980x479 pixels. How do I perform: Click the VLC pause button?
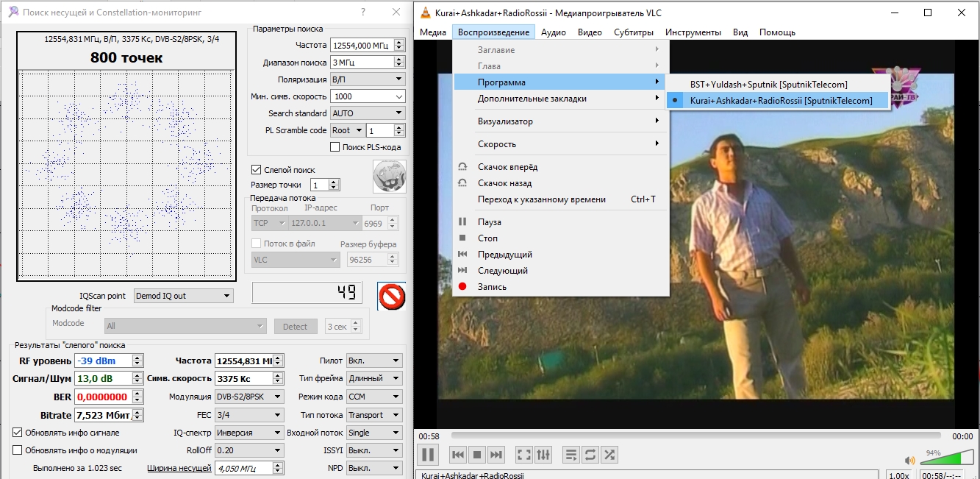(429, 454)
